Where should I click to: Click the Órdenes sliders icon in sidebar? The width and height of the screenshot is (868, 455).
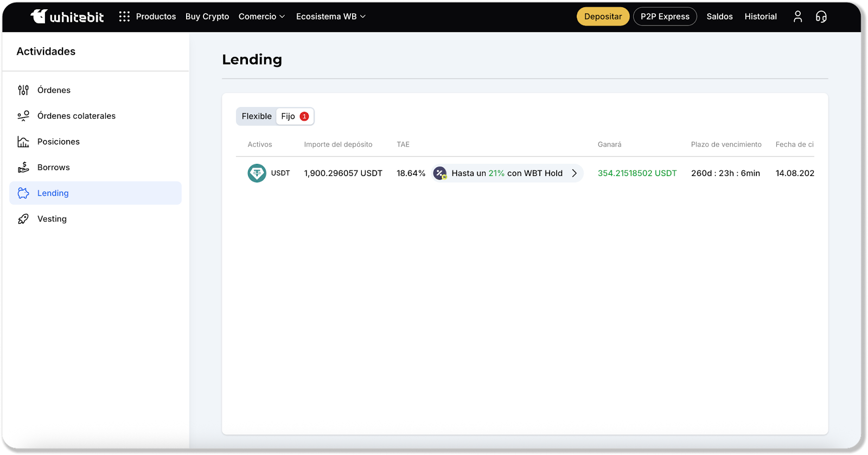[x=23, y=90]
